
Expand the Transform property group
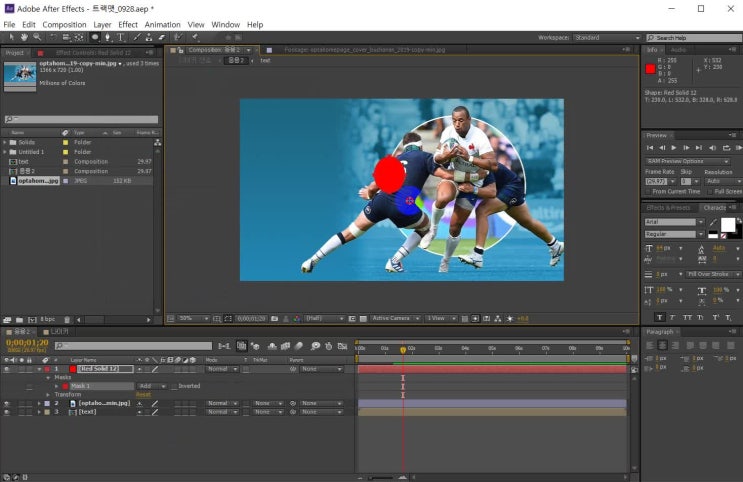click(48, 394)
